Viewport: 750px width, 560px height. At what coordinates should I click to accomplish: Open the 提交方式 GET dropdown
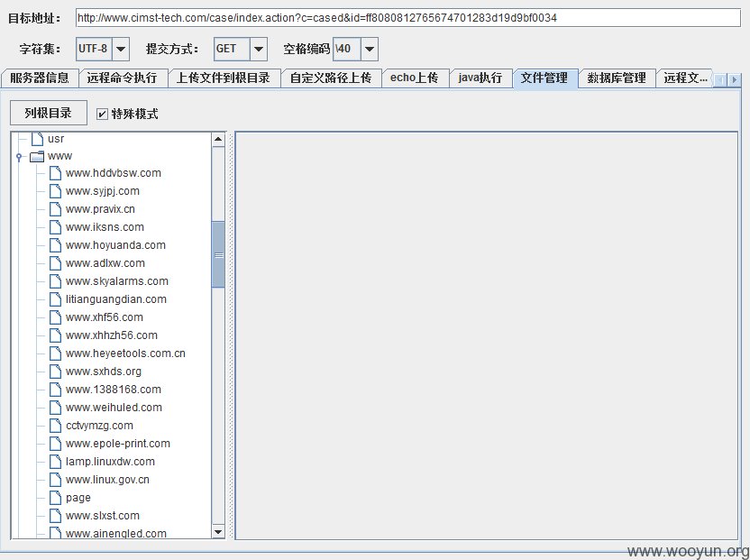coord(259,49)
